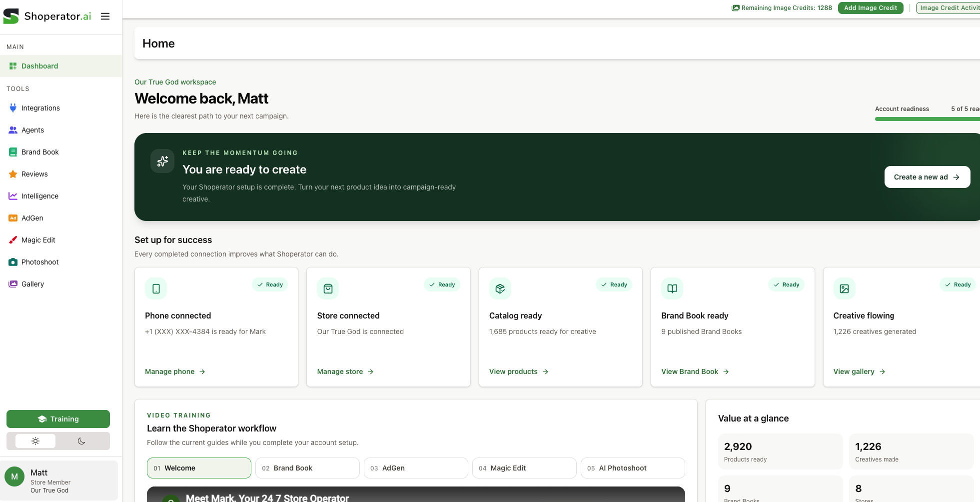This screenshot has width=980, height=502.
Task: Follow the View Brand Book link
Action: (695, 371)
